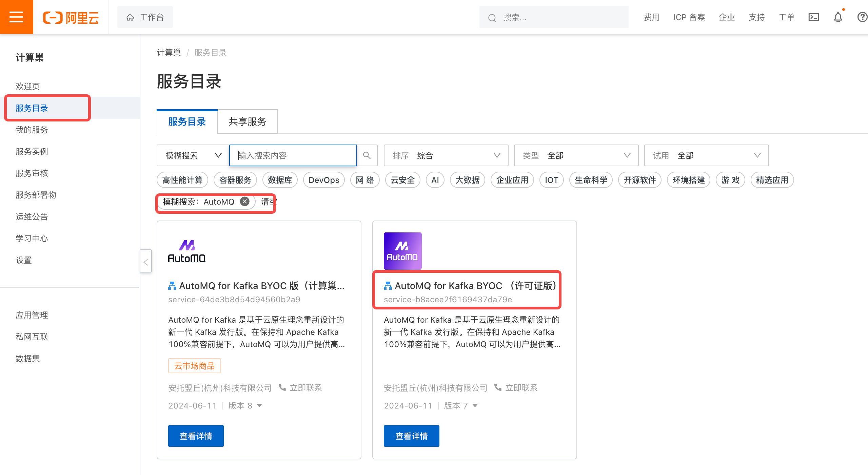Click phone icon on 许可证版 card
The height and width of the screenshot is (475, 868).
498,387
